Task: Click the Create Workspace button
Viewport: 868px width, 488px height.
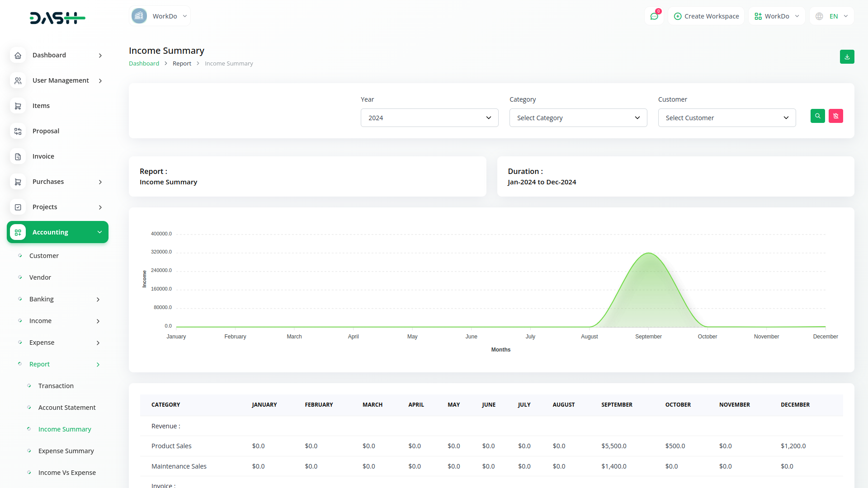Action: point(706,16)
